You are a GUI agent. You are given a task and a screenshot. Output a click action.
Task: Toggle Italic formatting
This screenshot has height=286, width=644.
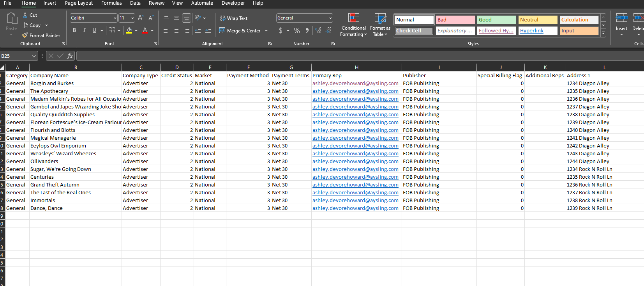point(84,30)
